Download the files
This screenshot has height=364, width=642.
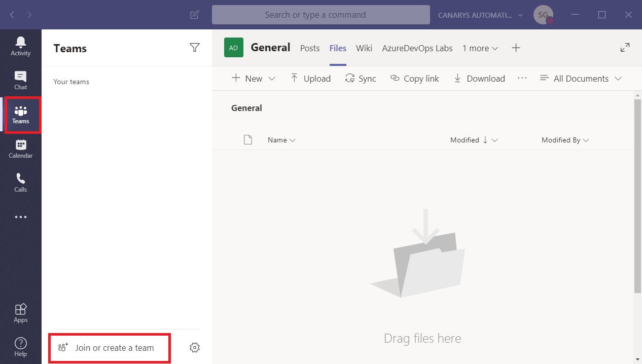479,78
